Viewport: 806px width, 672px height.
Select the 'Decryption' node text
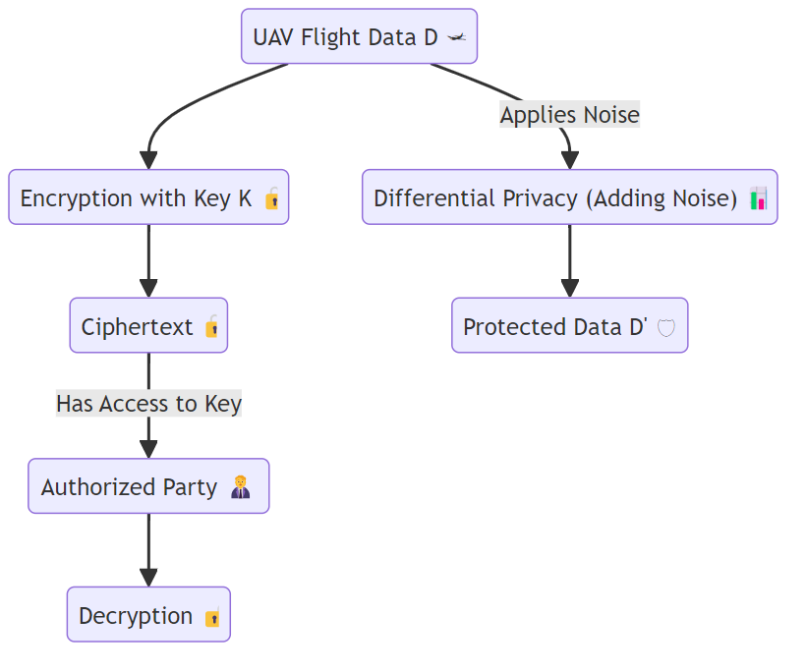[x=136, y=617]
